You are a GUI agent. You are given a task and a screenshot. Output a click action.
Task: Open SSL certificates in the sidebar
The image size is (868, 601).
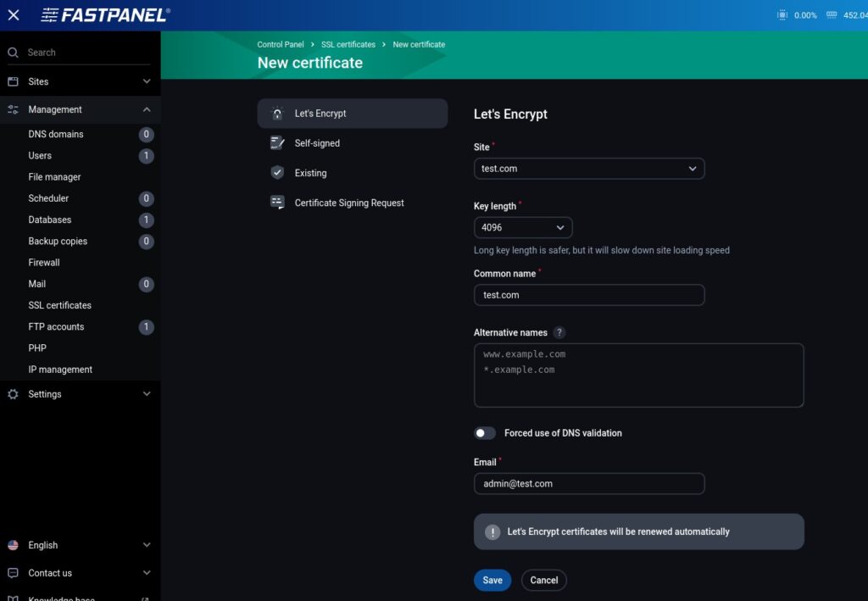pyautogui.click(x=60, y=305)
